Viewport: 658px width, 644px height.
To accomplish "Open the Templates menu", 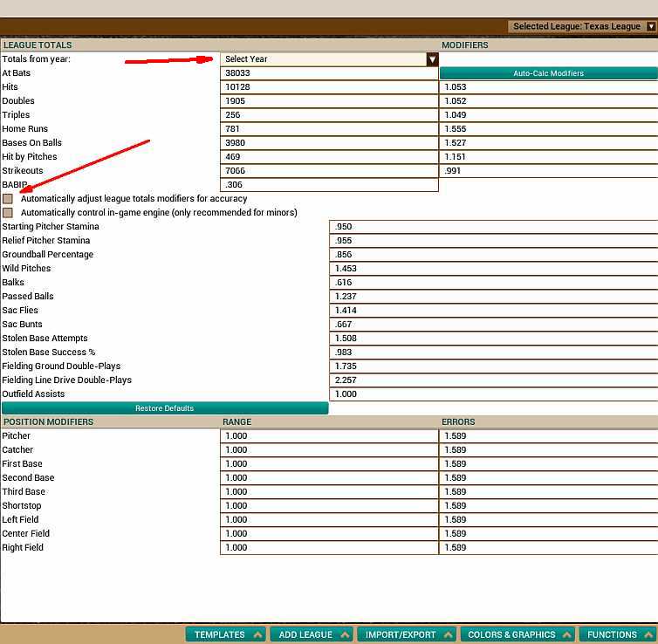I will (x=226, y=634).
